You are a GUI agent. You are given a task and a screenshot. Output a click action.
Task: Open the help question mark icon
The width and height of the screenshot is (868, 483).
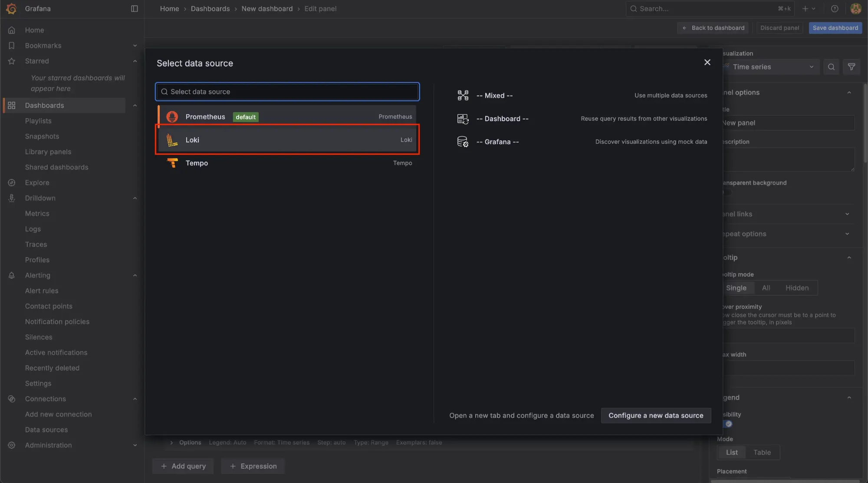tap(834, 9)
